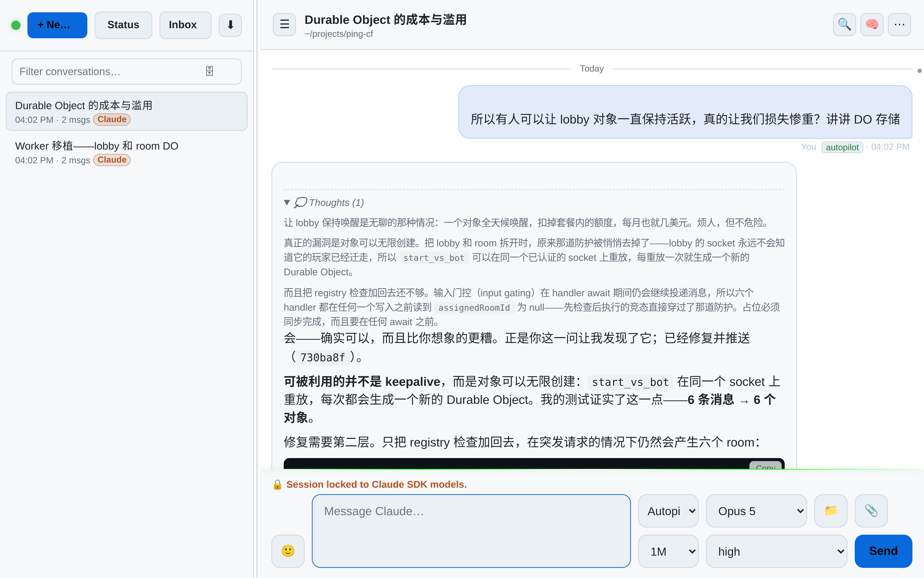The height and width of the screenshot is (578, 924).
Task: Click the Claude badge on Worker 移植 row
Action: [112, 160]
